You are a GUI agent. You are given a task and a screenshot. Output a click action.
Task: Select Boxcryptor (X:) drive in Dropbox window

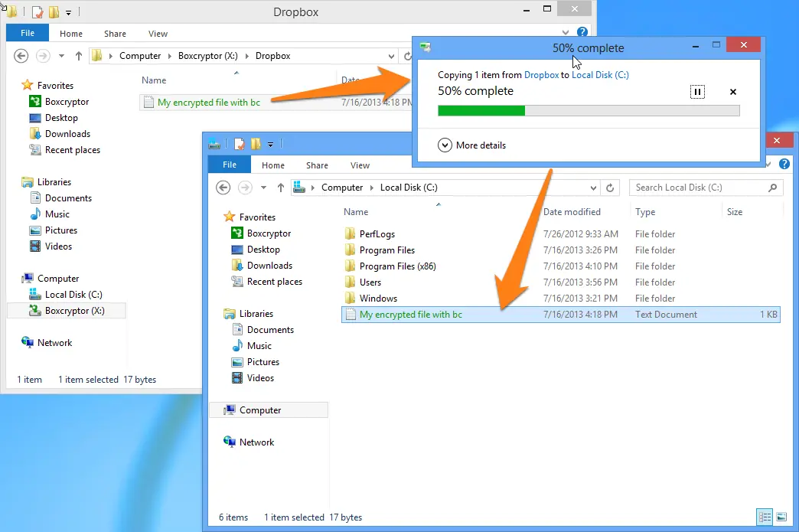tap(67, 311)
